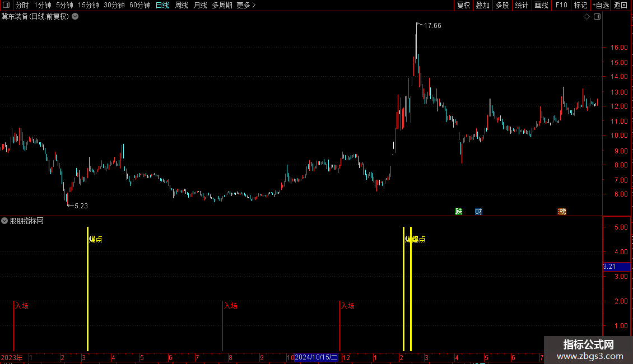The height and width of the screenshot is (364, 633).
Task: Click the panel layout icon at top-left
Action: click(x=6, y=5)
